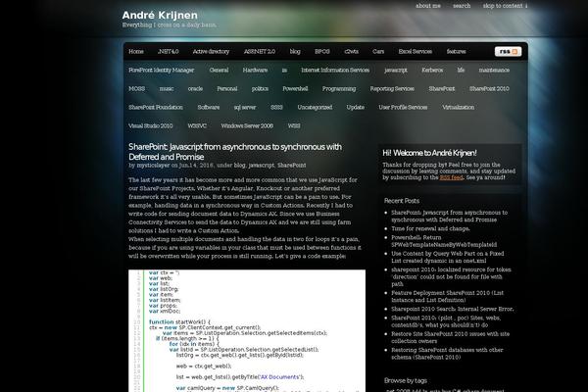
Task: Open recent post Use Content by Query Web Part
Action: pyautogui.click(x=448, y=257)
